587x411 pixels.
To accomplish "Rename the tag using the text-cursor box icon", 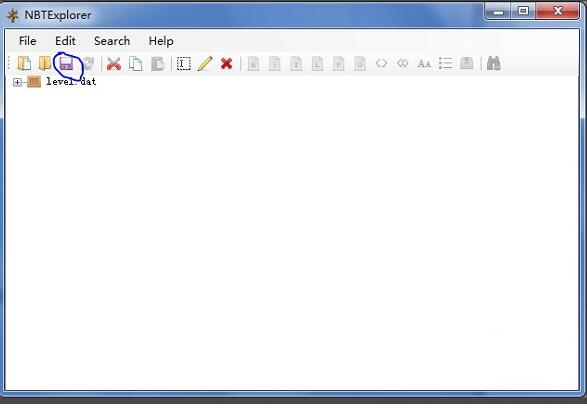I will 183,64.
